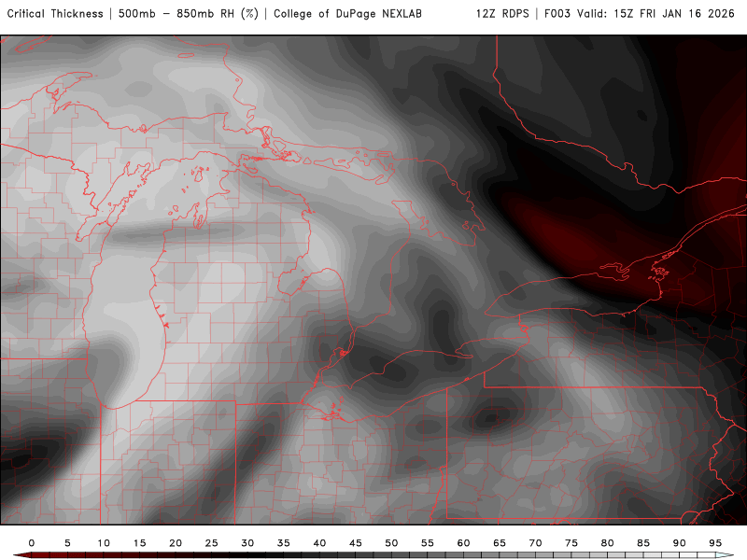Image resolution: width=747 pixels, height=560 pixels.
Task: Click the '30' colorbar scale label
Action: click(x=247, y=543)
